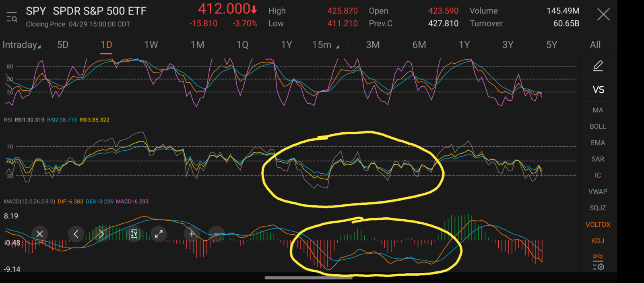
Task: Switch to the 1M period tab
Action: [x=198, y=45]
